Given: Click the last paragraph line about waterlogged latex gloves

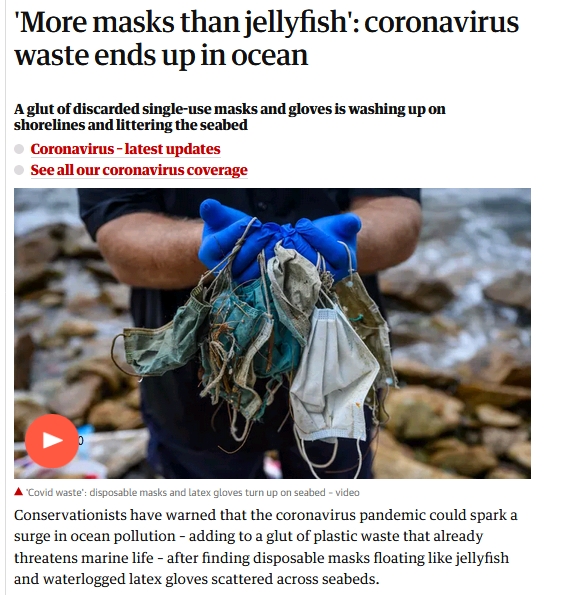Looking at the screenshot, I should 197,579.
